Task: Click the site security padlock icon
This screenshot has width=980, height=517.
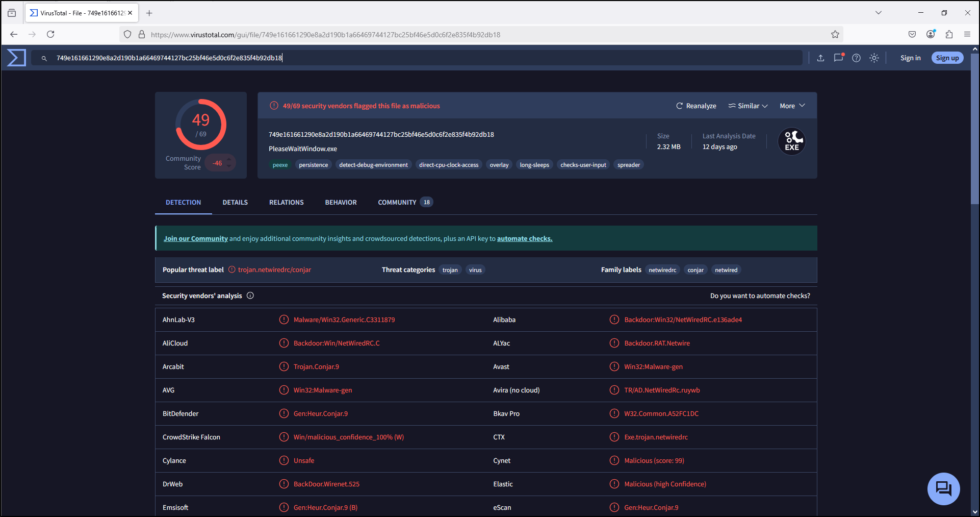Action: pos(142,34)
